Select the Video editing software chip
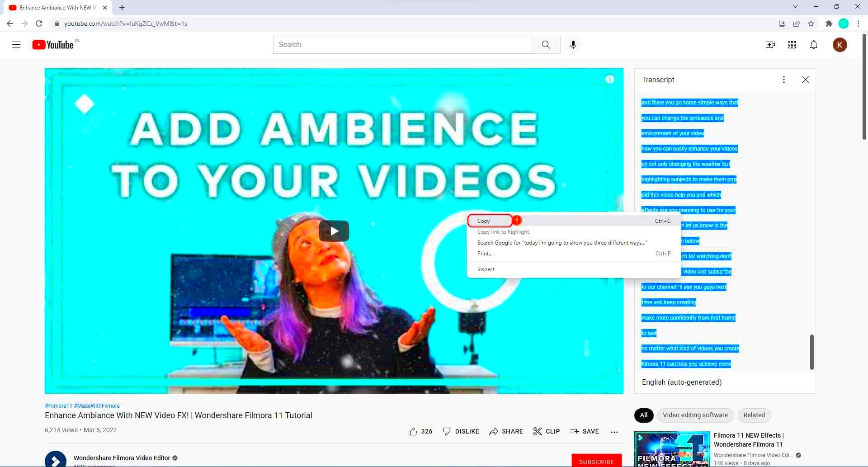Image resolution: width=868 pixels, height=467 pixels. [695, 415]
